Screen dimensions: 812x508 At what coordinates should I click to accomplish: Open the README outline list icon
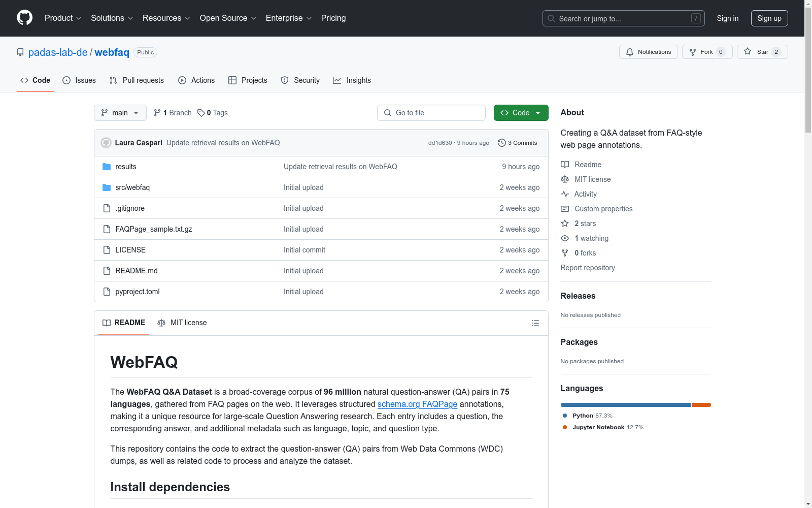pos(535,323)
